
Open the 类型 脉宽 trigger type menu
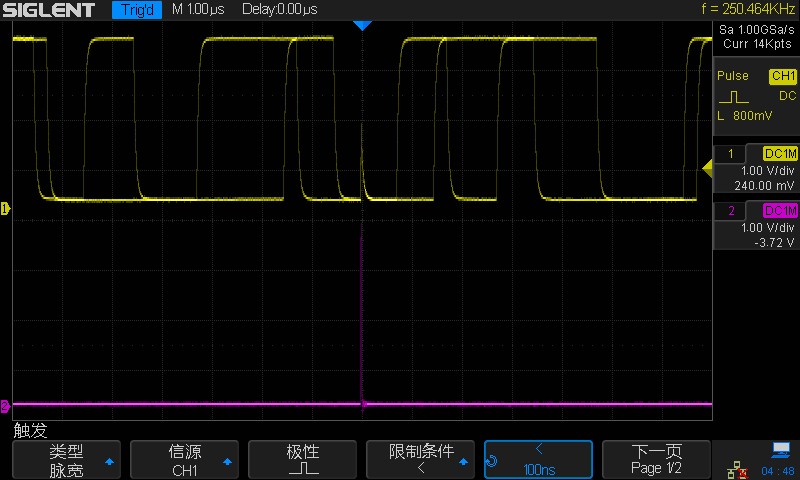[x=66, y=460]
